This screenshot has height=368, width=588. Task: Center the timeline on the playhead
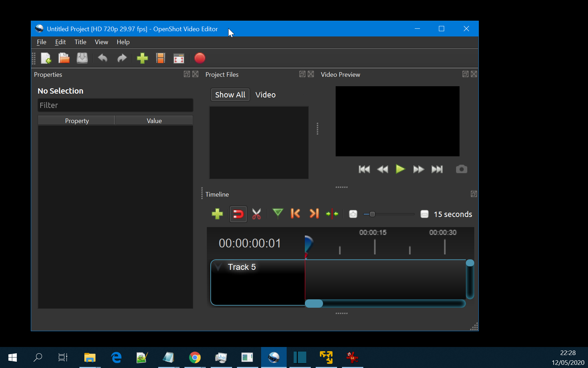point(332,214)
